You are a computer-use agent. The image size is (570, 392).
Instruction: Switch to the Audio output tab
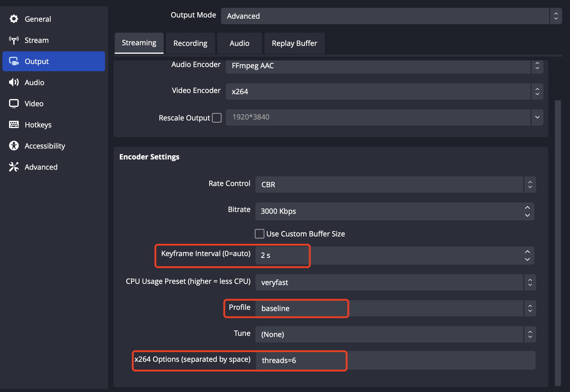point(240,43)
